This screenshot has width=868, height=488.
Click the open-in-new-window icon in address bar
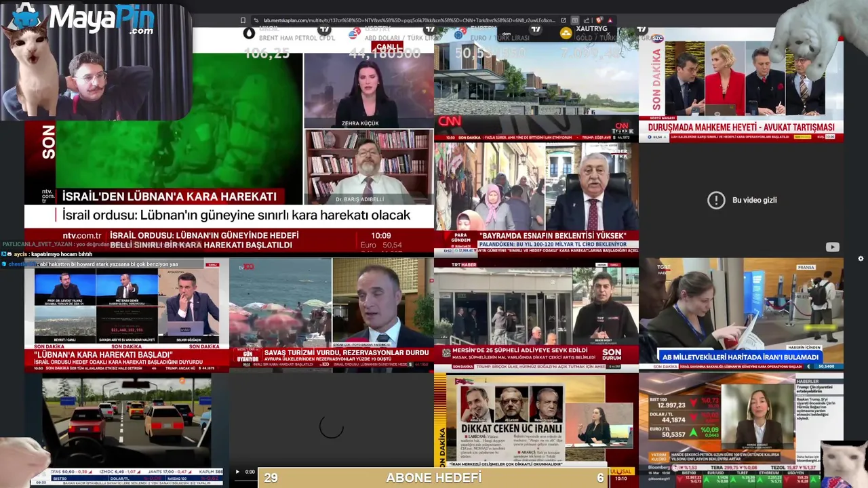coord(563,20)
